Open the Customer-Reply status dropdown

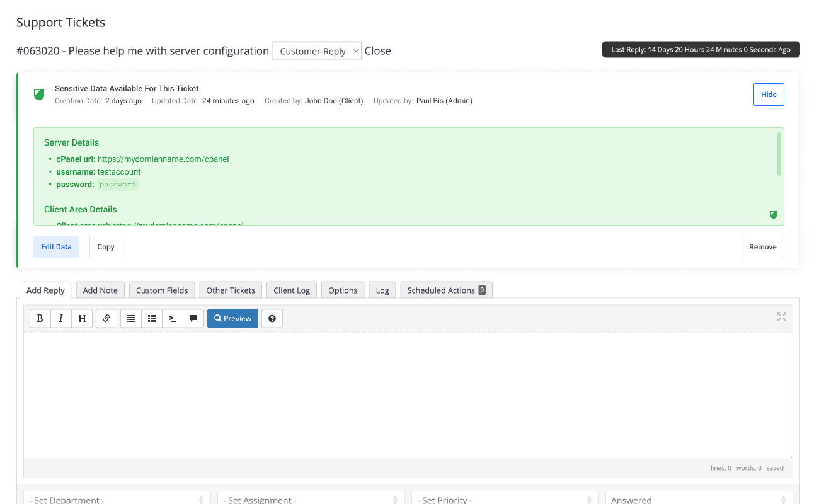tap(316, 51)
